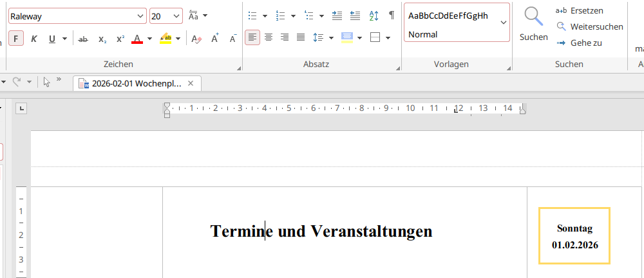Image resolution: width=644 pixels, height=278 pixels.
Task: Apply red font color
Action: coord(137,39)
